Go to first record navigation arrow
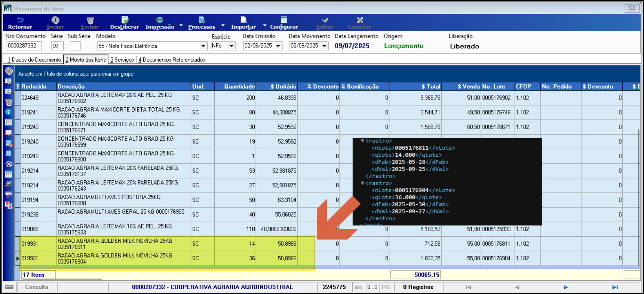The image size is (644, 294). tap(468, 287)
